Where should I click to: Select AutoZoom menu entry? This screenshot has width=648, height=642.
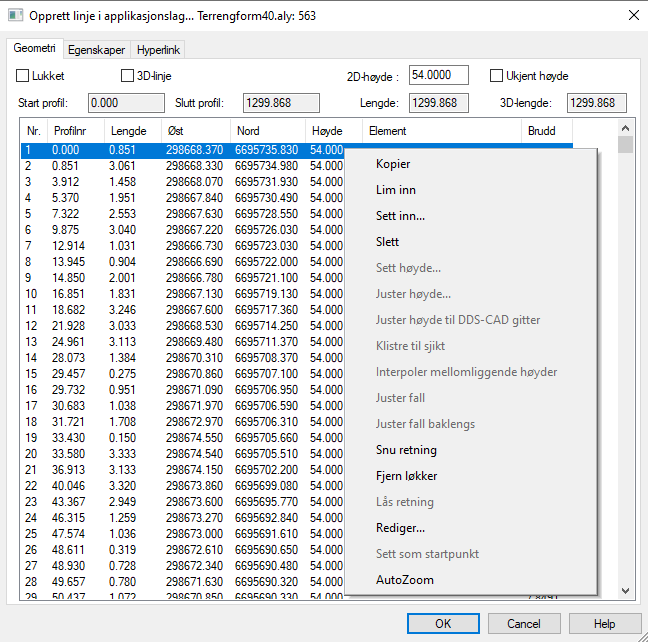(405, 580)
